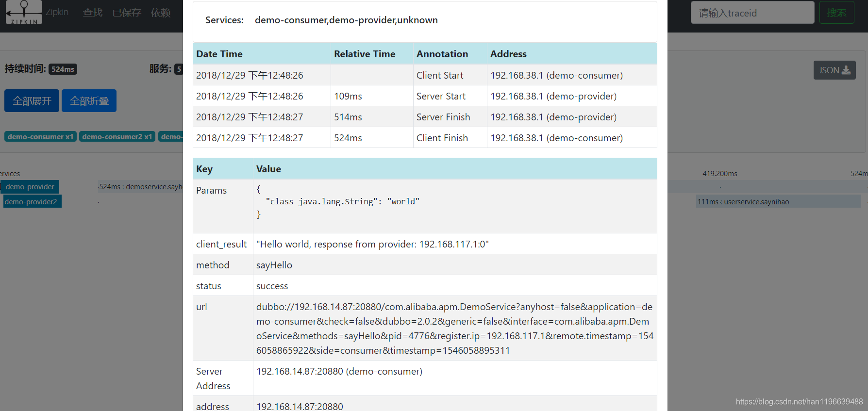The height and width of the screenshot is (411, 868).
Task: Click the 524ms demoservice span bar
Action: tap(140, 187)
